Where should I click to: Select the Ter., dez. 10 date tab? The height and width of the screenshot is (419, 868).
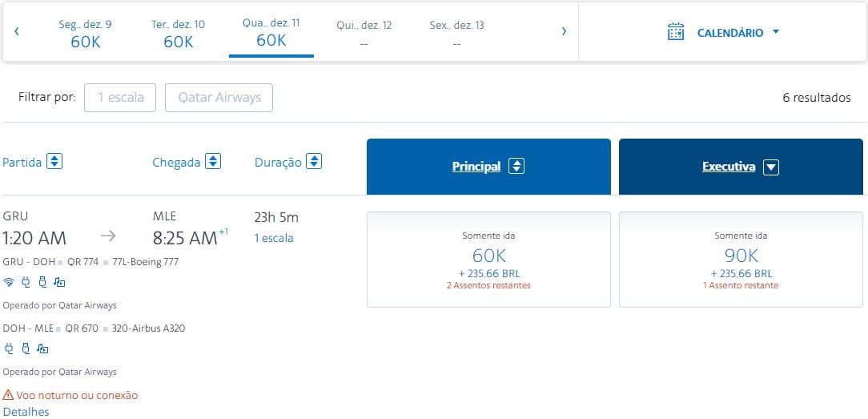(x=178, y=34)
